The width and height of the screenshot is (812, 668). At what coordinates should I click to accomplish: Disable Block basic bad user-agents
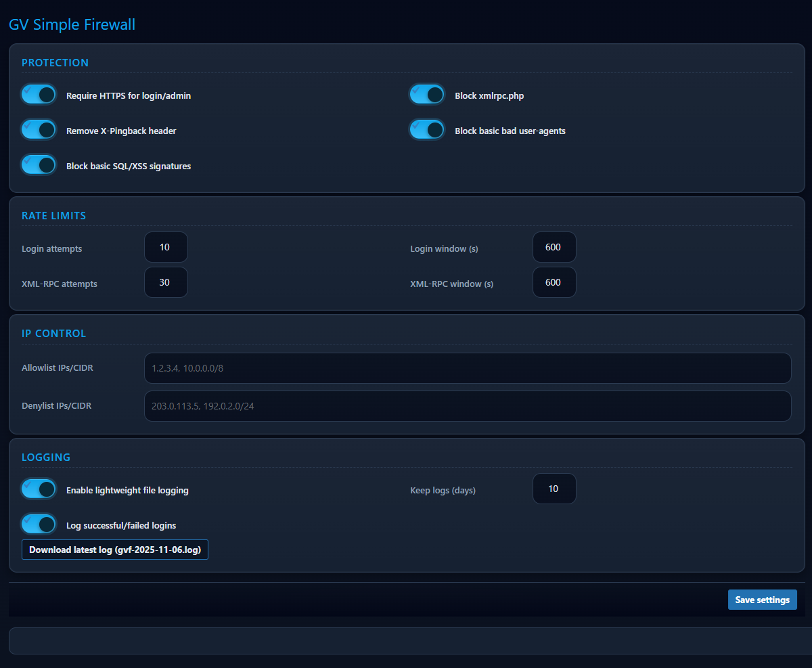(427, 129)
